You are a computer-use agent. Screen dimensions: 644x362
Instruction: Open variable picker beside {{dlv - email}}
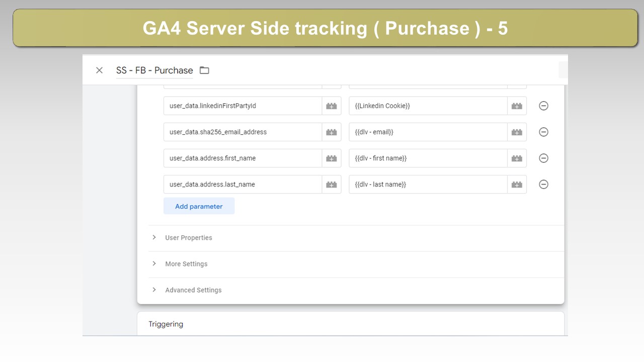517,132
